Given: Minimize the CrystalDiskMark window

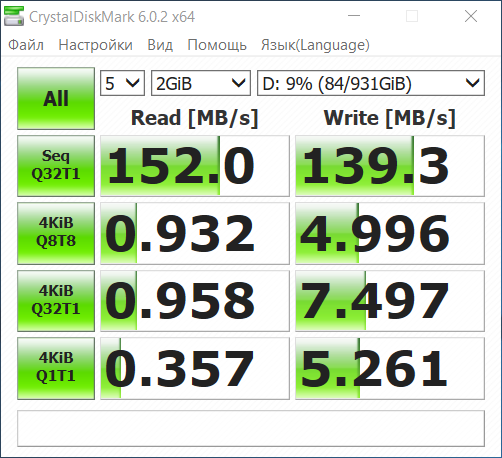Looking at the screenshot, I should [354, 16].
